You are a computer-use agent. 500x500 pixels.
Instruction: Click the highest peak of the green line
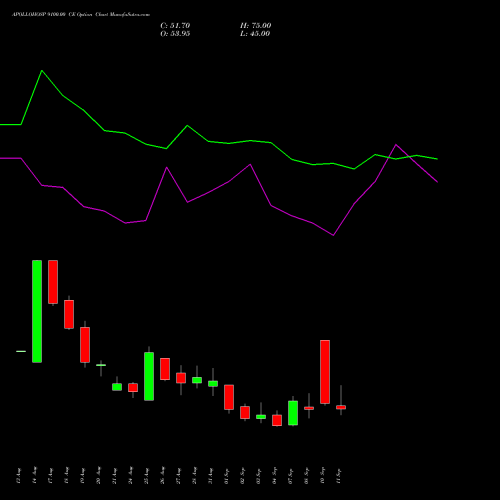click(42, 71)
